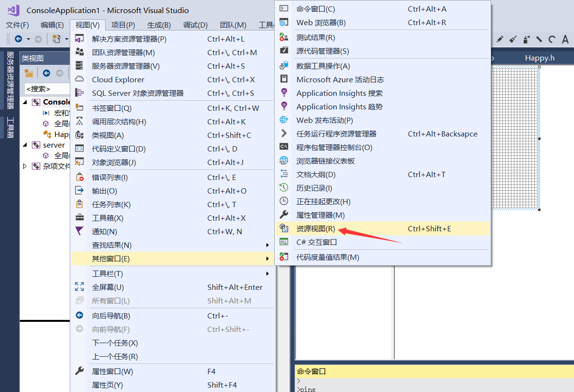
Task: Select C# Interactive (C# 交互窗口) entry
Action: pos(383,242)
